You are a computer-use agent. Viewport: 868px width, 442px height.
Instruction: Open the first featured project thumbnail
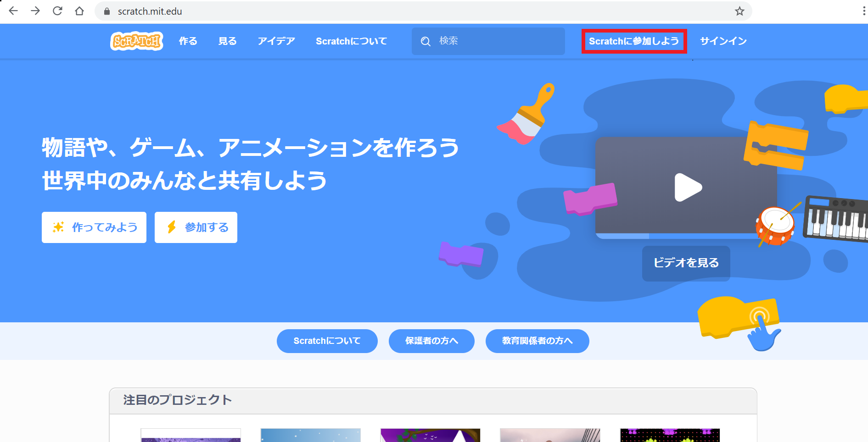point(191,436)
